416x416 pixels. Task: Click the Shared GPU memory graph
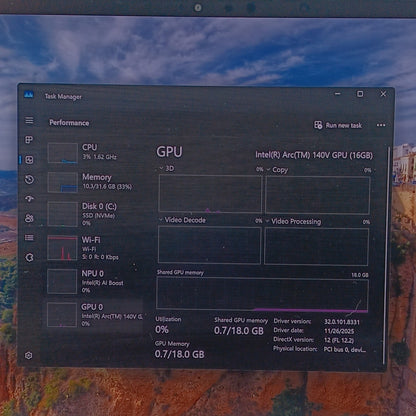click(262, 295)
